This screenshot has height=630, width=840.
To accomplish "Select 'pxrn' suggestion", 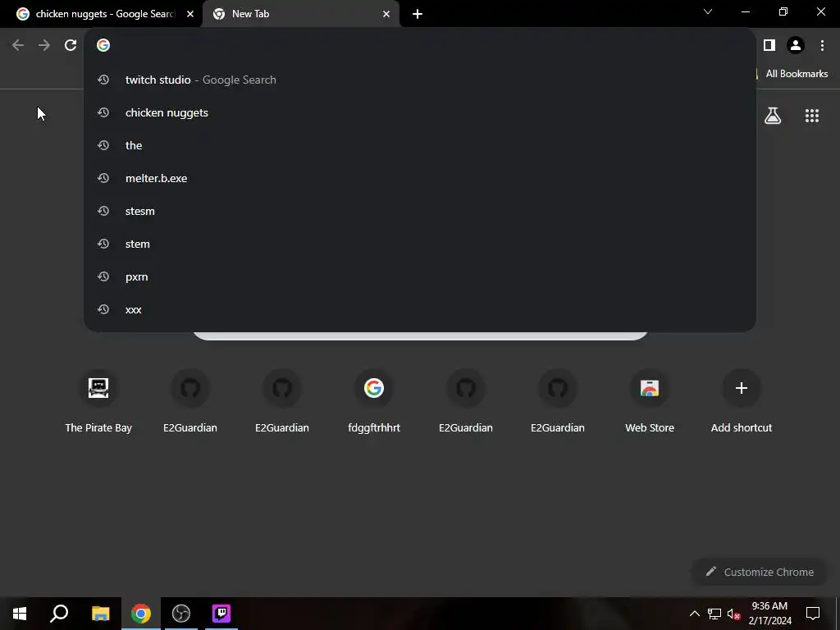I will (419, 276).
